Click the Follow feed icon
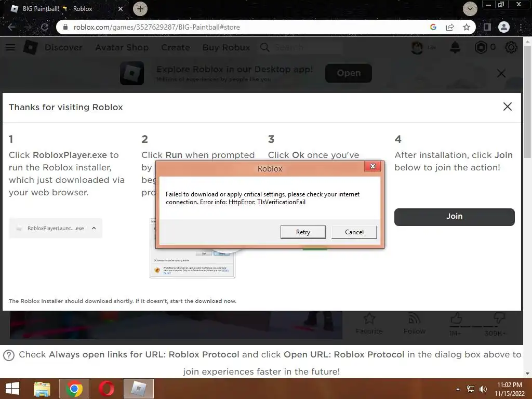532x399 pixels. click(x=414, y=319)
